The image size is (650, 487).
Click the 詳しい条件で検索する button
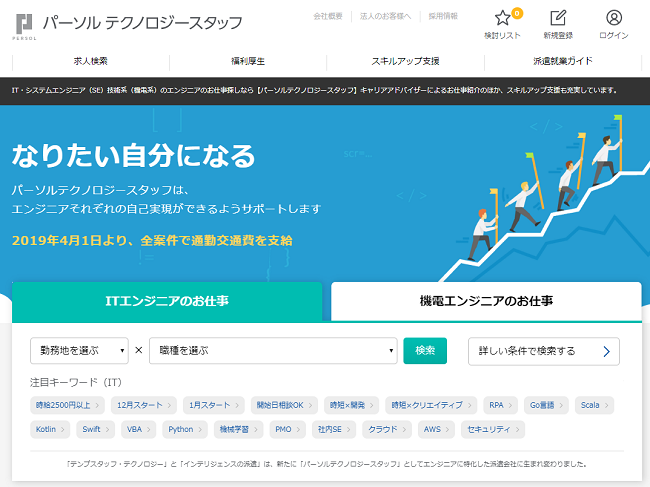point(543,351)
